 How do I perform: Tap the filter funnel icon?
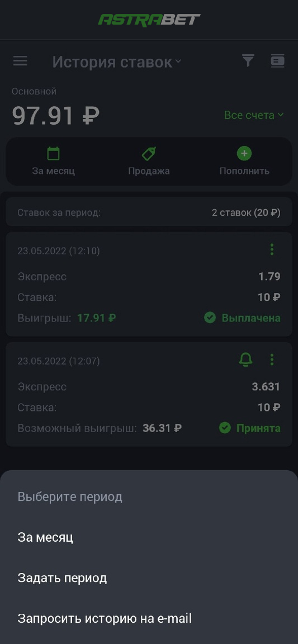coord(248,61)
